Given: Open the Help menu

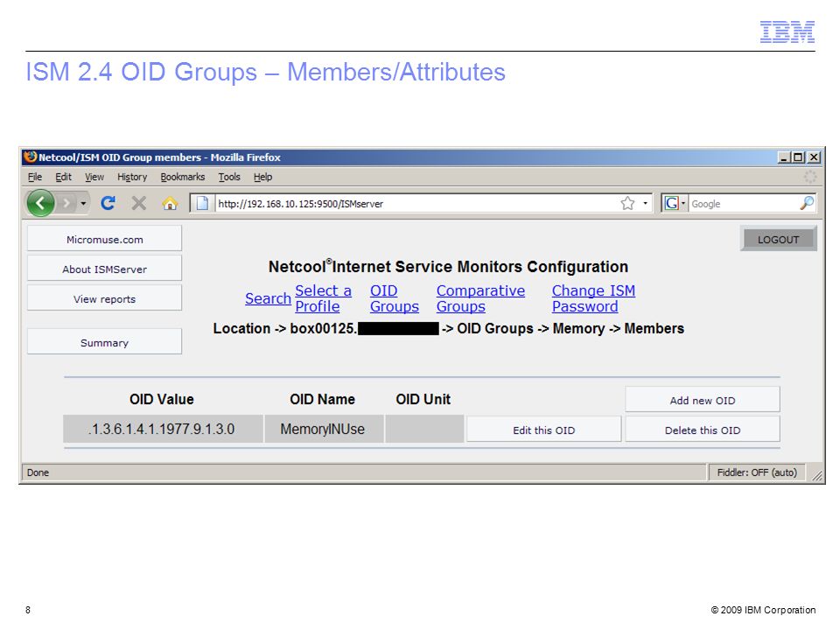Looking at the screenshot, I should coord(262,177).
